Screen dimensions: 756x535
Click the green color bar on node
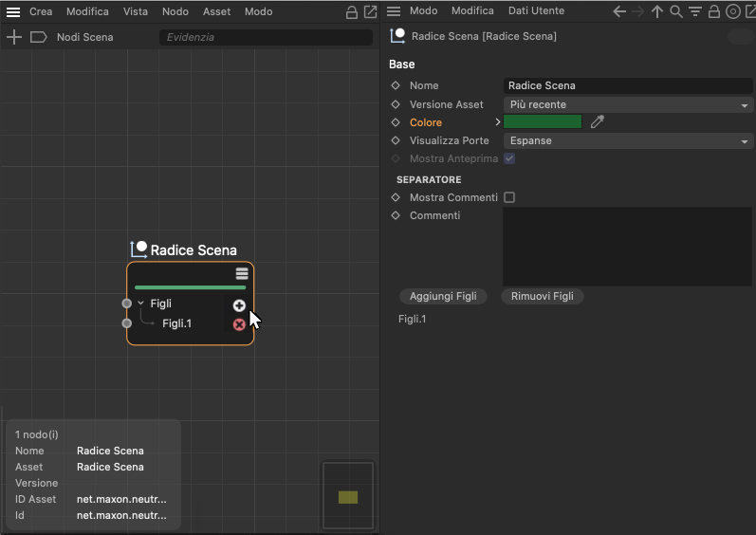click(191, 287)
